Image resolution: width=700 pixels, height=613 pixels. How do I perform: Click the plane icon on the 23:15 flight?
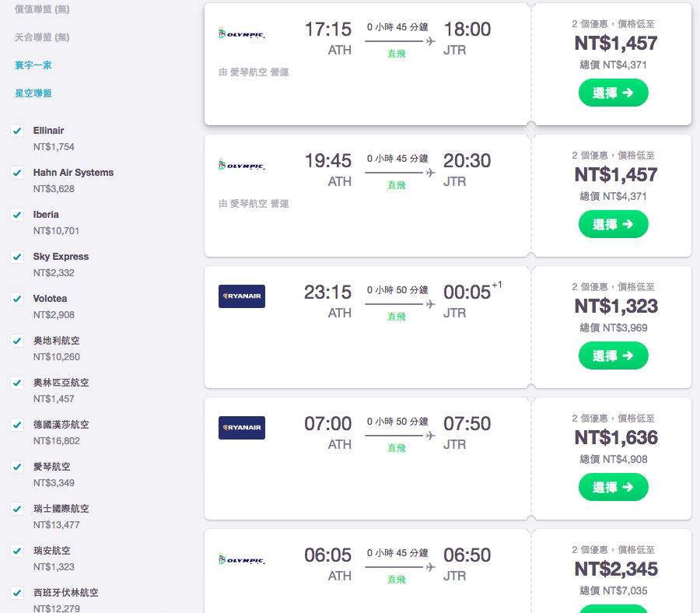[430, 304]
